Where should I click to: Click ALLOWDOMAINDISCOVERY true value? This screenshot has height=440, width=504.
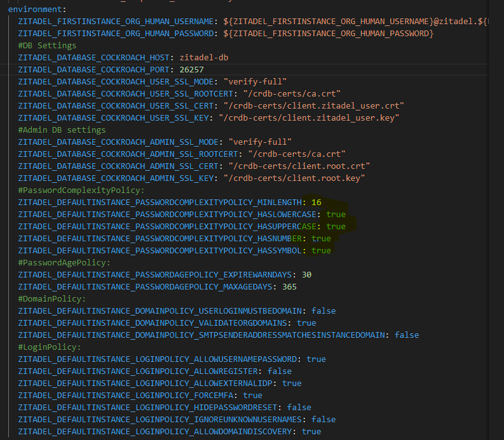[311, 431]
